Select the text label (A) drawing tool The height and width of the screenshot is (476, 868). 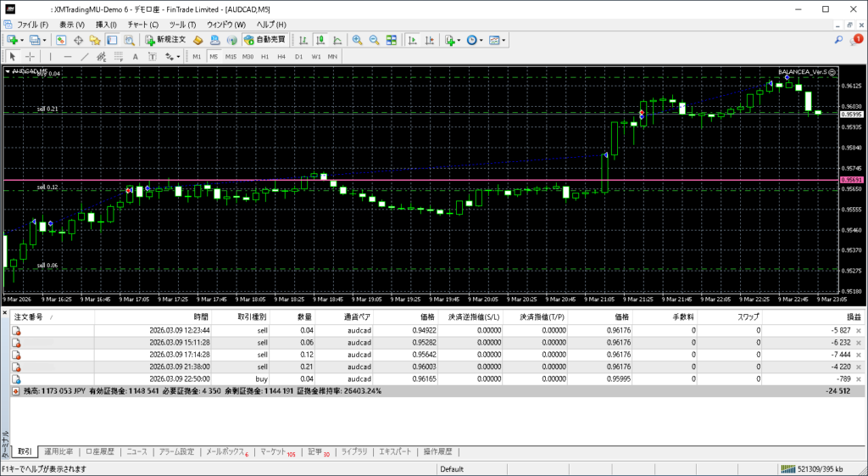(x=136, y=57)
